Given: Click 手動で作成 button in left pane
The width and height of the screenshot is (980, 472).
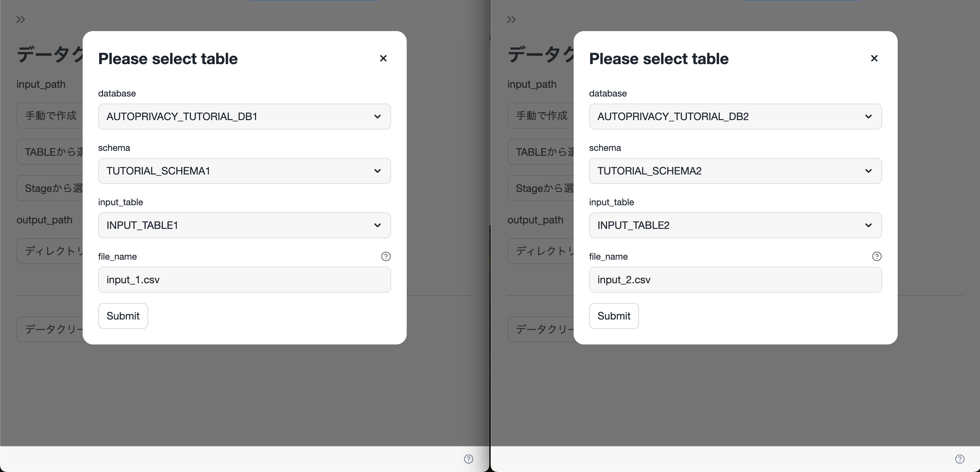Looking at the screenshot, I should tap(50, 116).
